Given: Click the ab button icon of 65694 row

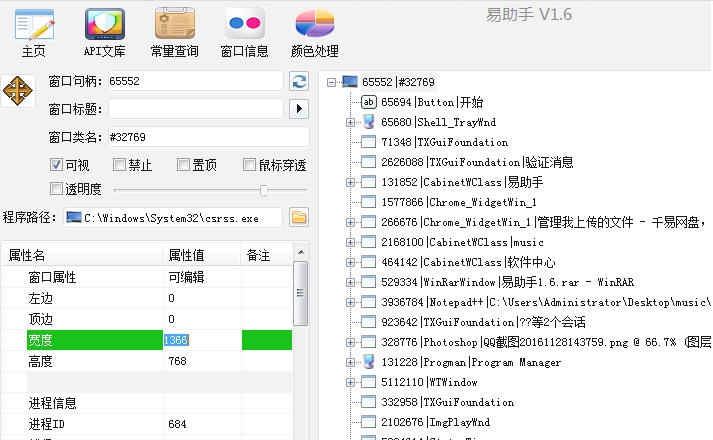Looking at the screenshot, I should click(368, 102).
